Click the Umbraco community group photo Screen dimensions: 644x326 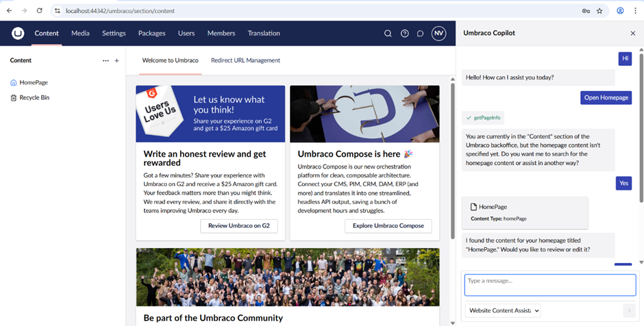coord(288,277)
